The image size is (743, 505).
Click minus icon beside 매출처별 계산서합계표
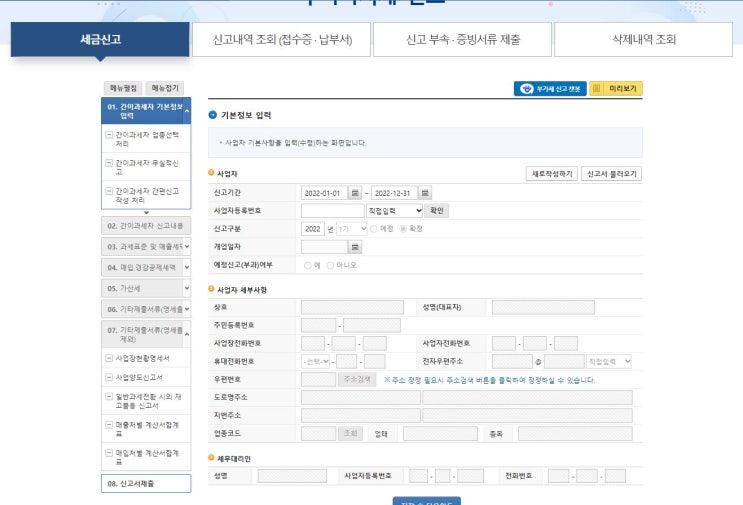tap(109, 424)
